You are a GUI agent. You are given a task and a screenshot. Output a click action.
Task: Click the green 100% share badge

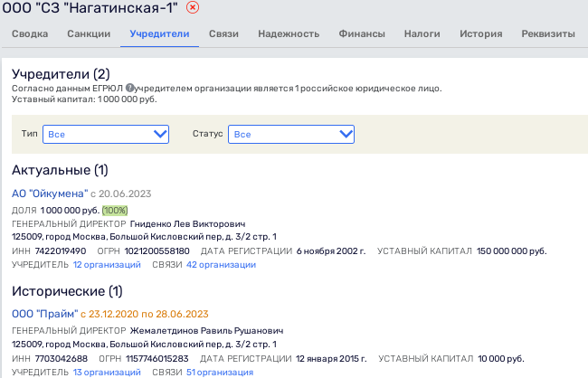115,211
